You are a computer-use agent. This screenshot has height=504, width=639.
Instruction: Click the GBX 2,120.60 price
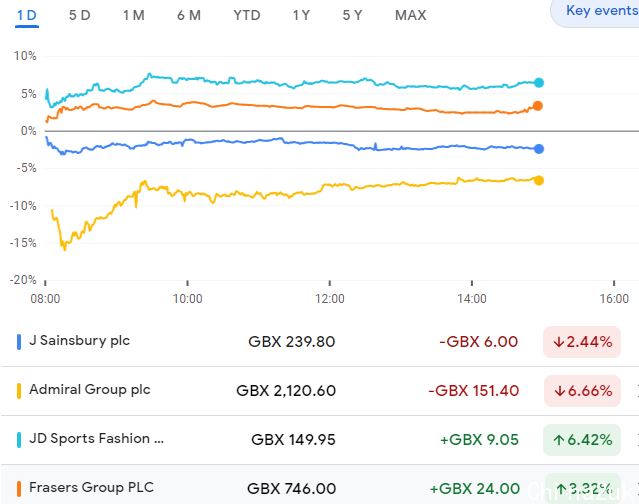click(286, 391)
